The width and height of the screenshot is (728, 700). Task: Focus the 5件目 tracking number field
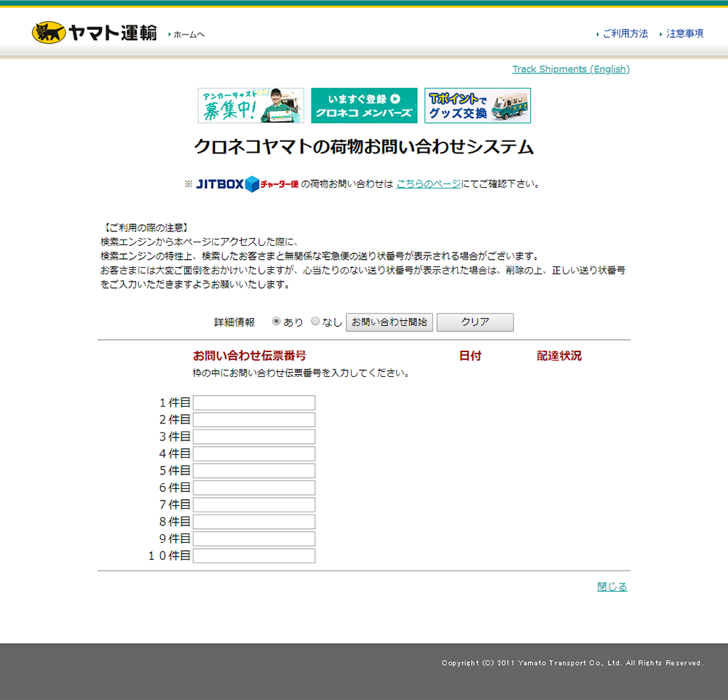[254, 471]
